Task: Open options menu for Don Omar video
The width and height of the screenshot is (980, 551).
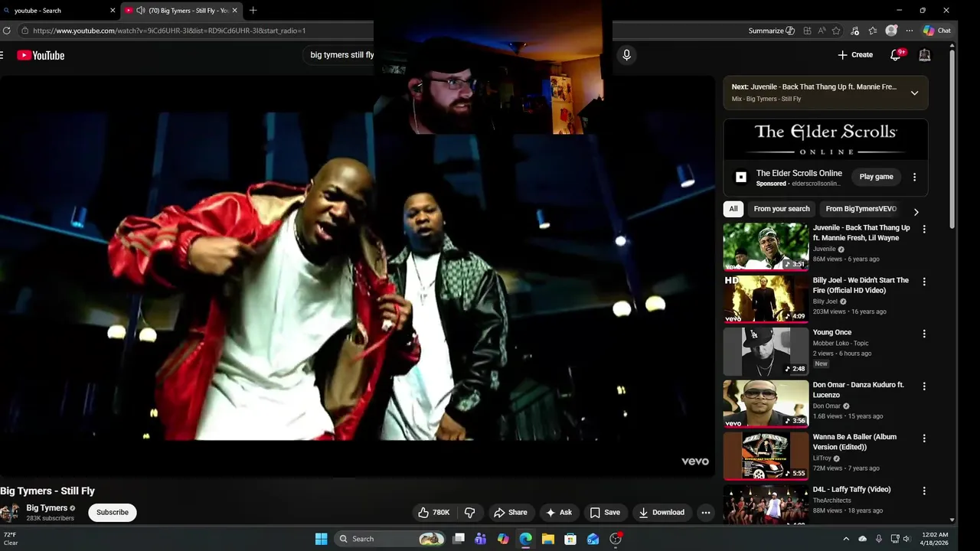Action: [x=924, y=386]
